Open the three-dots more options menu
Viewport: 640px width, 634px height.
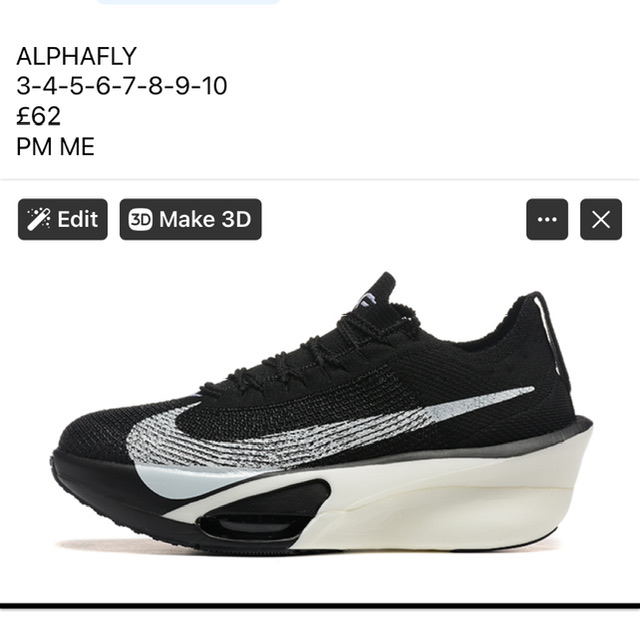coord(547,220)
